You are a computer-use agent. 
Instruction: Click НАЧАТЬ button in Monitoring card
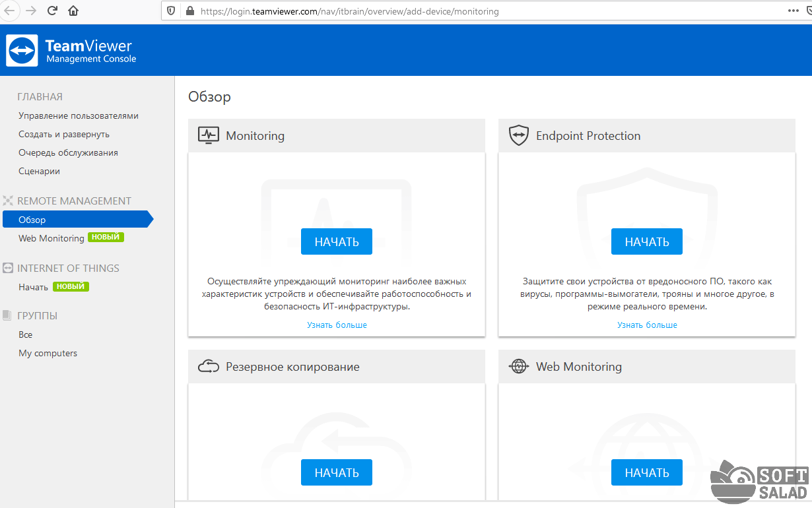tap(337, 241)
